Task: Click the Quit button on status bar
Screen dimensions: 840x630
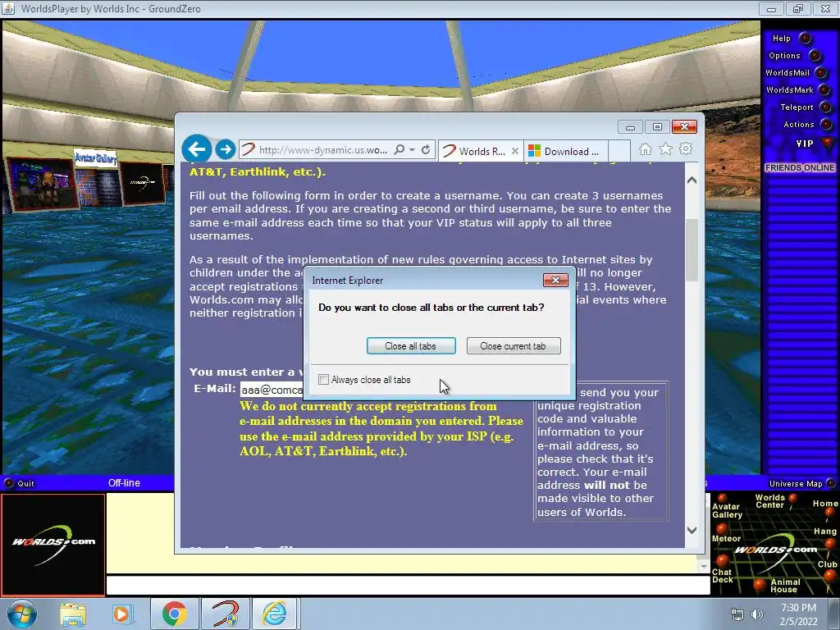Action: click(20, 483)
